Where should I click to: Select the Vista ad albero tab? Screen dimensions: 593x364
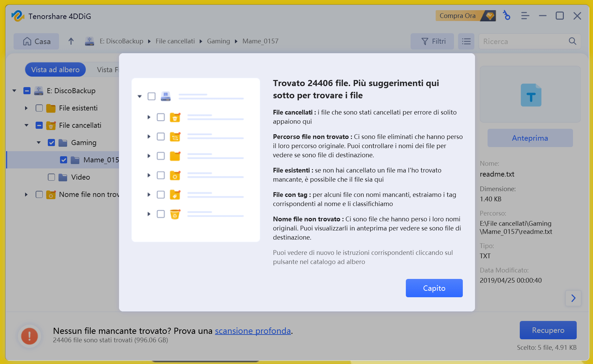point(55,69)
